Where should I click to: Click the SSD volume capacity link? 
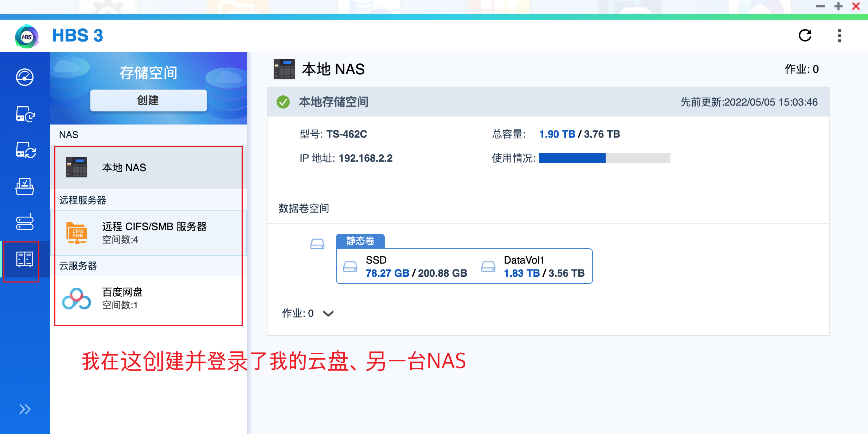click(387, 273)
